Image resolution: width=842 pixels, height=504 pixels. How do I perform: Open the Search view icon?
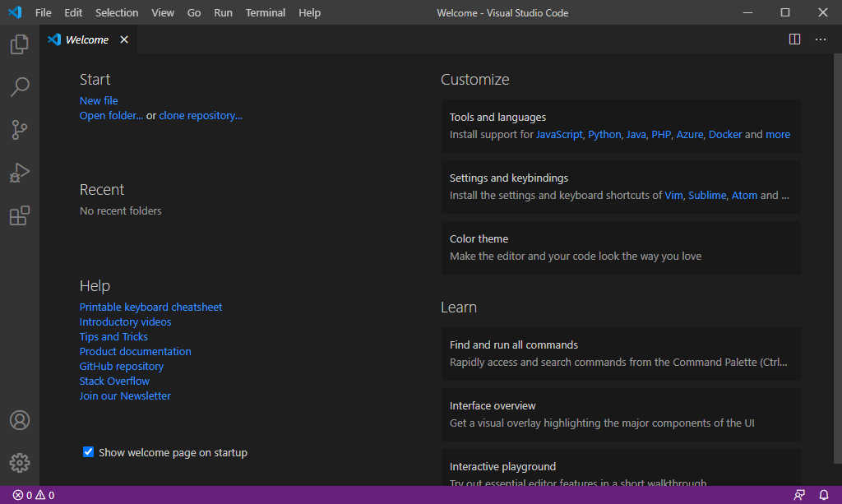pyautogui.click(x=20, y=87)
